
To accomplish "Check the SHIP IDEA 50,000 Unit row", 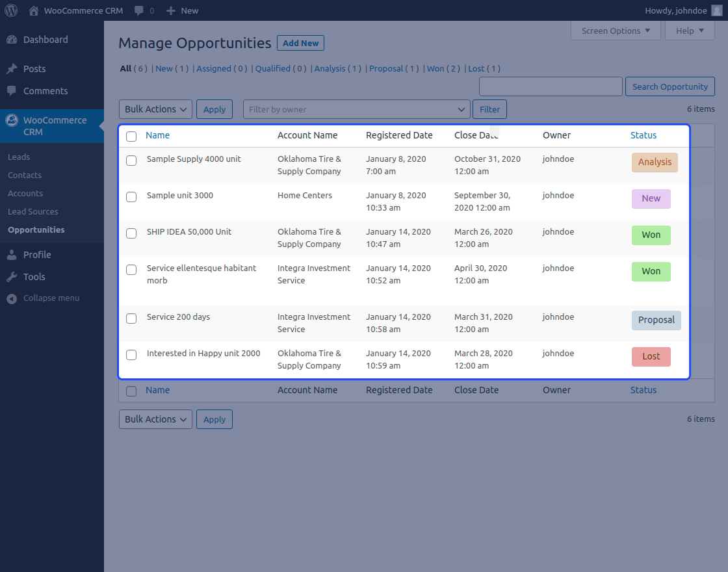I will (131, 233).
